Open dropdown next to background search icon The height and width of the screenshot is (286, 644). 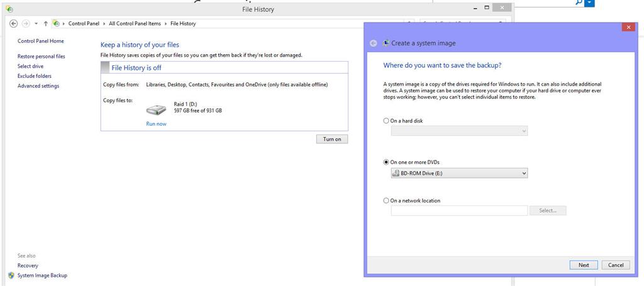[x=590, y=3]
